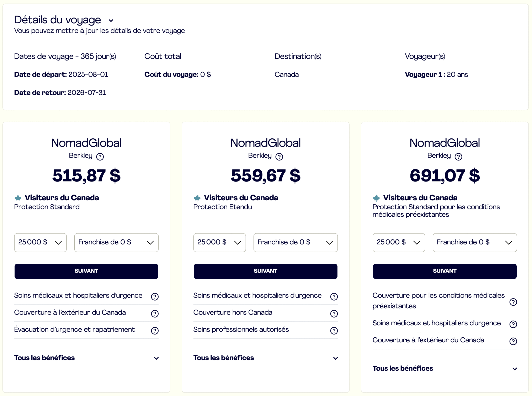The height and width of the screenshot is (396, 532).
Task: Click SUIVANT on the 515,87 $ plan
Action: (x=86, y=271)
